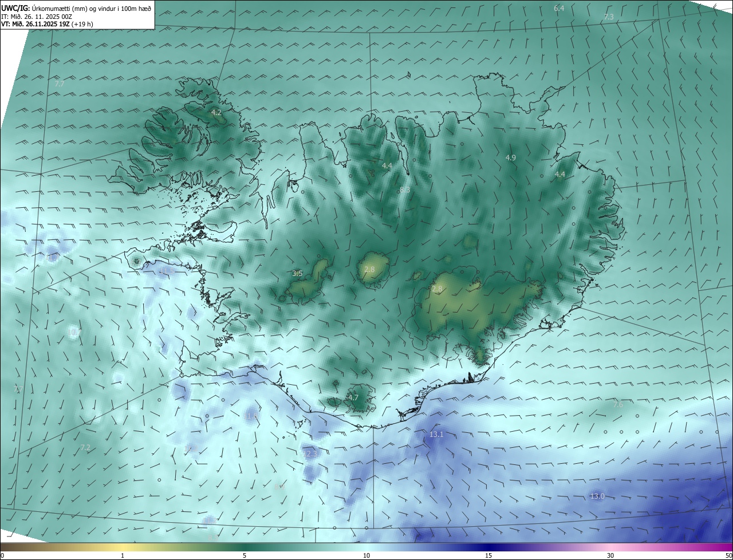Click the 11.5 value near Snæfellsnes
This screenshot has height=560, width=733.
coord(168,270)
